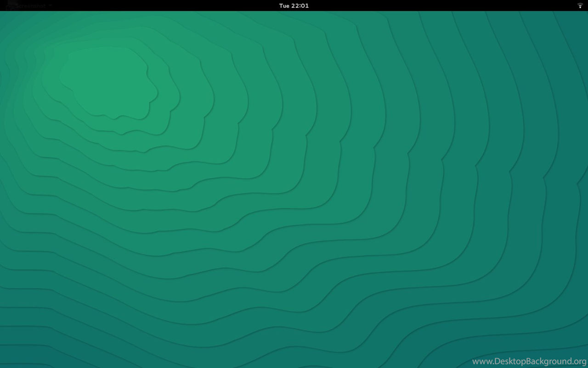Click the Wi-Fi network status icon

[x=580, y=6]
